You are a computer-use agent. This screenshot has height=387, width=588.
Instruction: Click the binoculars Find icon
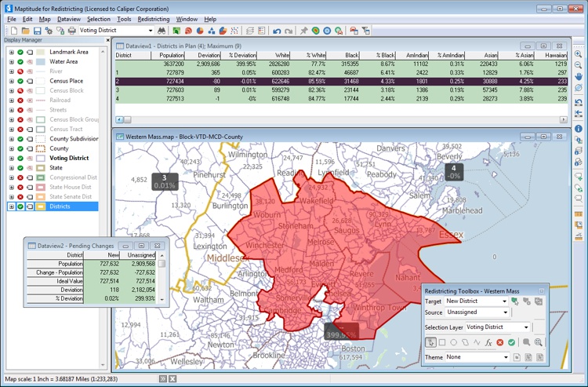tap(162, 31)
